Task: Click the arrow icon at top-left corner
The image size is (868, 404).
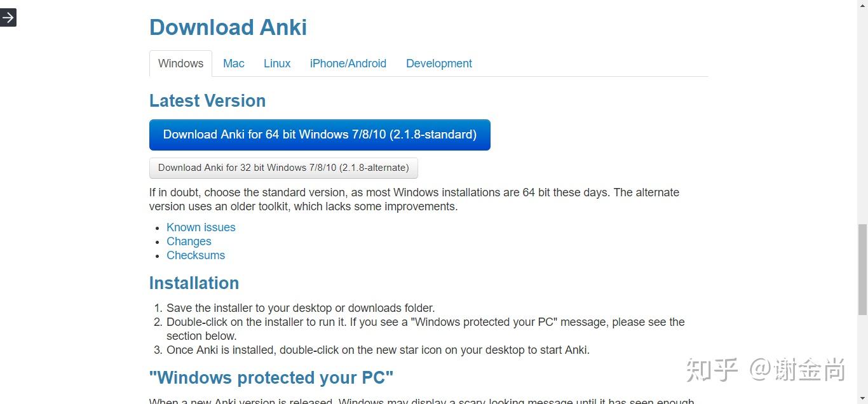Action: (x=8, y=18)
